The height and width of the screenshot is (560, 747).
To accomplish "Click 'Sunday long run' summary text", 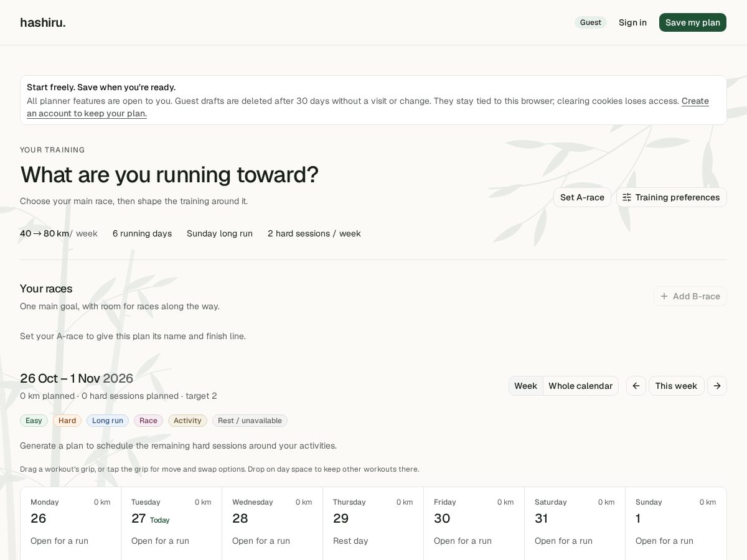I will 220,233.
